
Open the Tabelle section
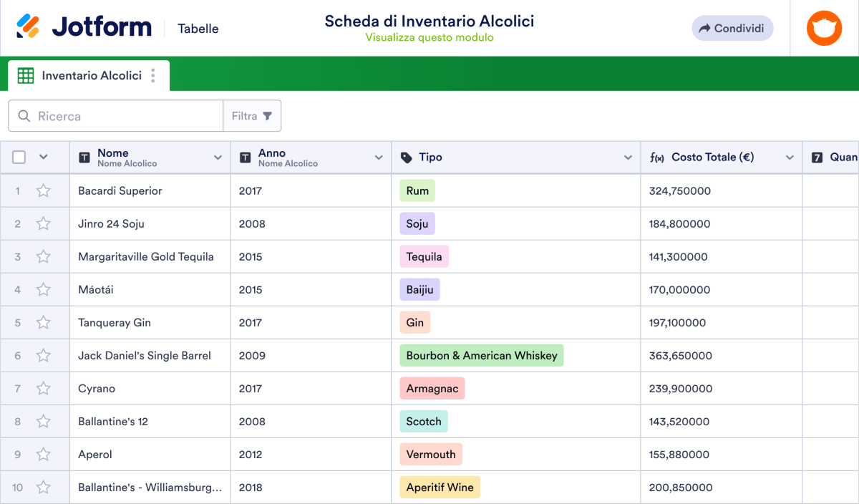click(x=198, y=29)
